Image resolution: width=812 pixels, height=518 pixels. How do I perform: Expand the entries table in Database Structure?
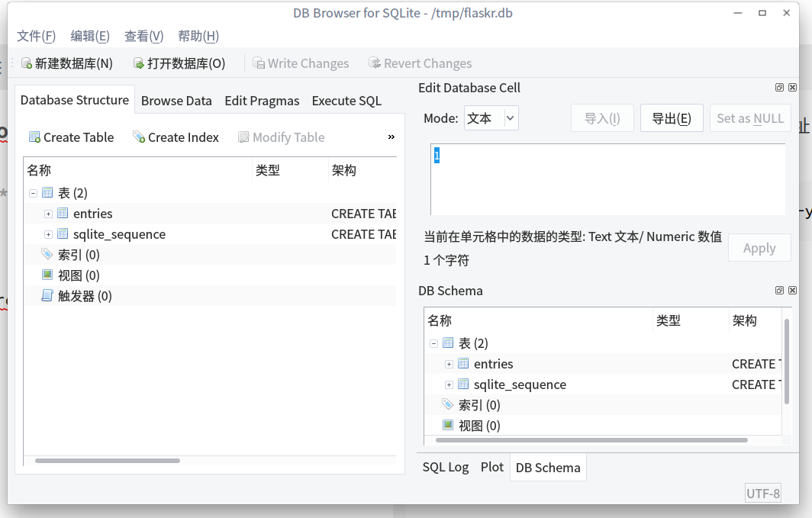click(48, 214)
